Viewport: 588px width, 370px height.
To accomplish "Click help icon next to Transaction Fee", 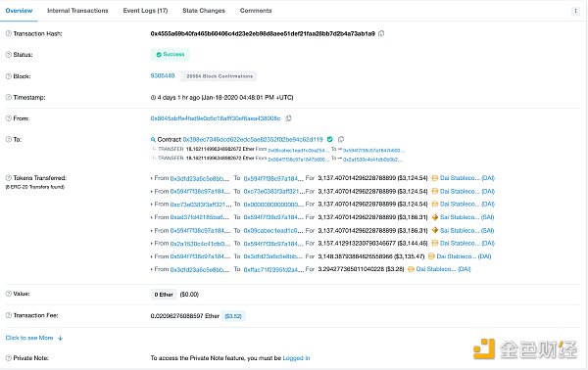I will tap(8, 316).
